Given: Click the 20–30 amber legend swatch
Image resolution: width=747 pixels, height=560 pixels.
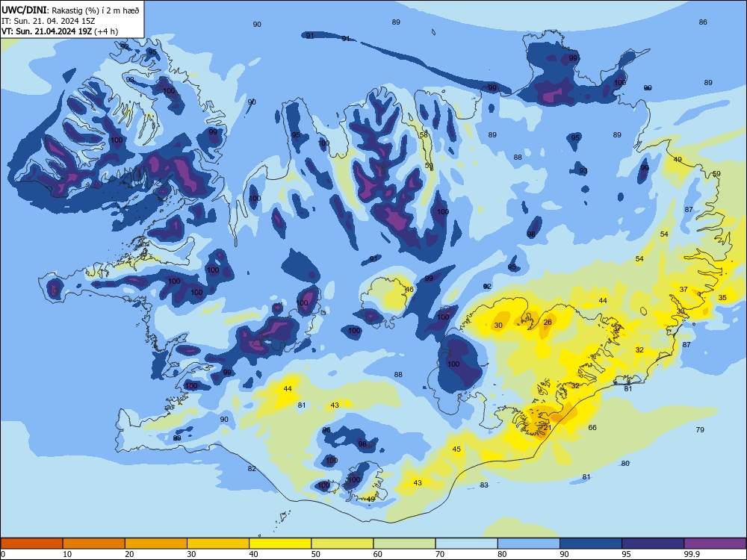Looking at the screenshot, I should coord(156,544).
